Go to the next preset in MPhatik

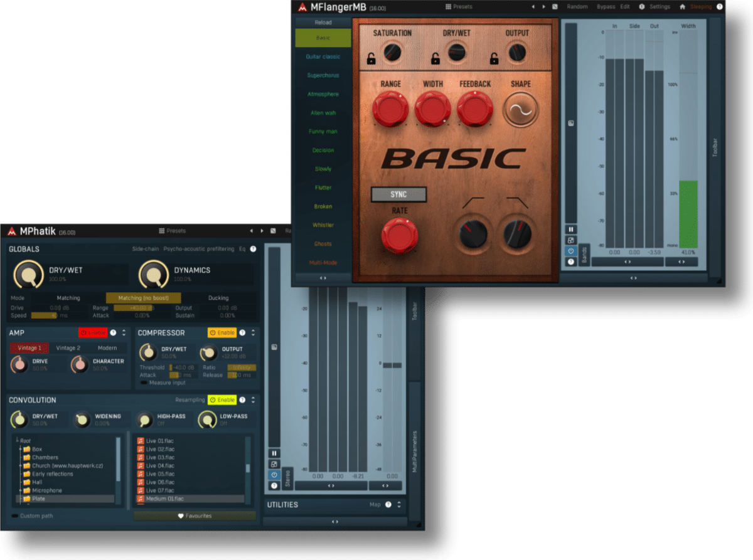[x=261, y=231]
